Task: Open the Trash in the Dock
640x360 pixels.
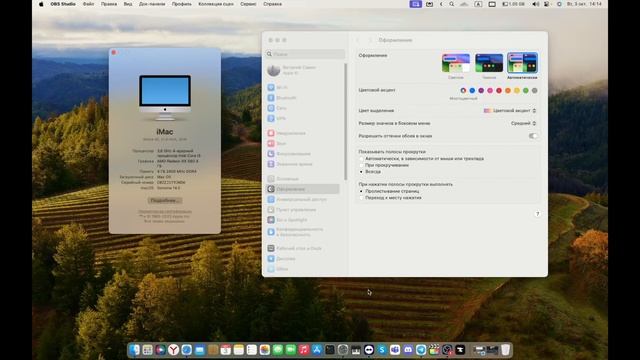Action: (505, 350)
